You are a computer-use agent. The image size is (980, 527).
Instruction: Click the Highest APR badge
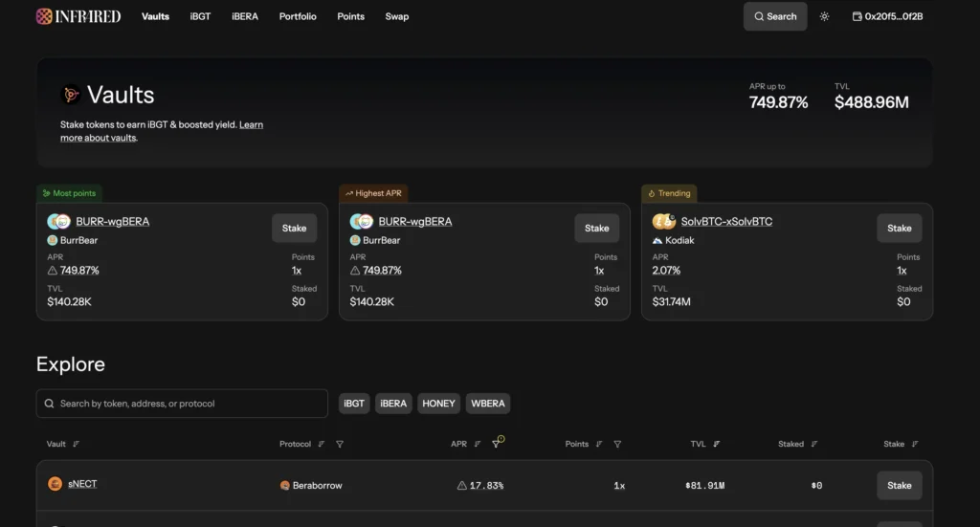[x=373, y=193]
